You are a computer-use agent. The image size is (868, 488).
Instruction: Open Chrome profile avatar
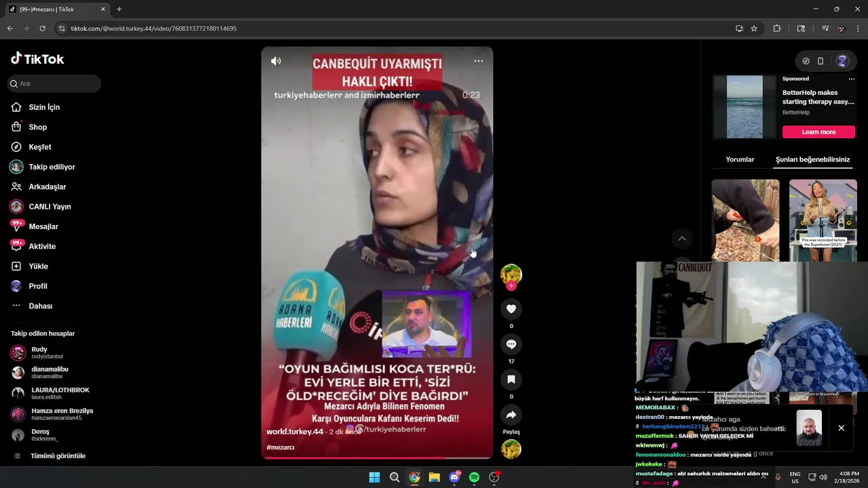point(842,28)
